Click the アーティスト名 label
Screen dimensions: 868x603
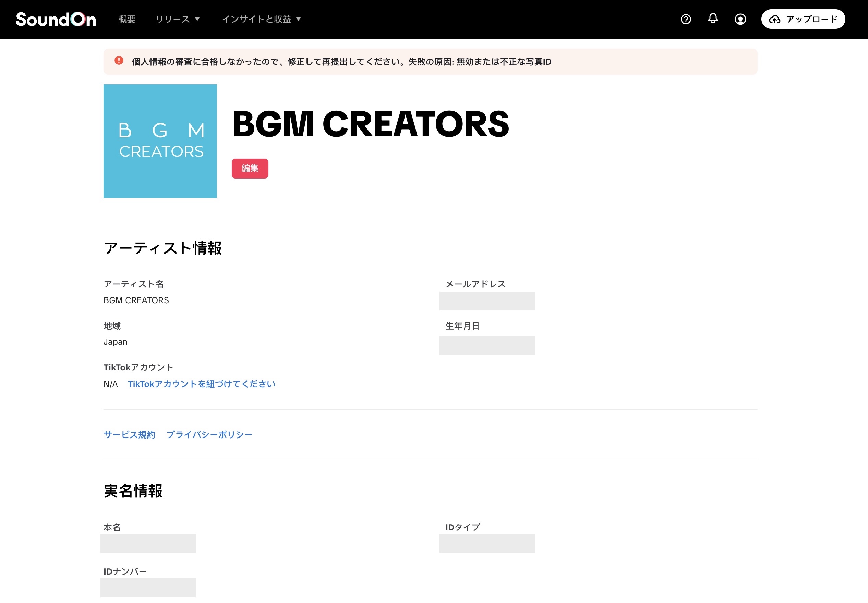pyautogui.click(x=134, y=284)
